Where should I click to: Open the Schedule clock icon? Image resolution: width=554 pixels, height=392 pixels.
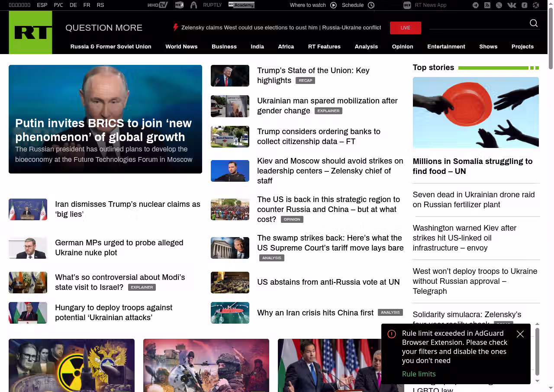tap(371, 5)
